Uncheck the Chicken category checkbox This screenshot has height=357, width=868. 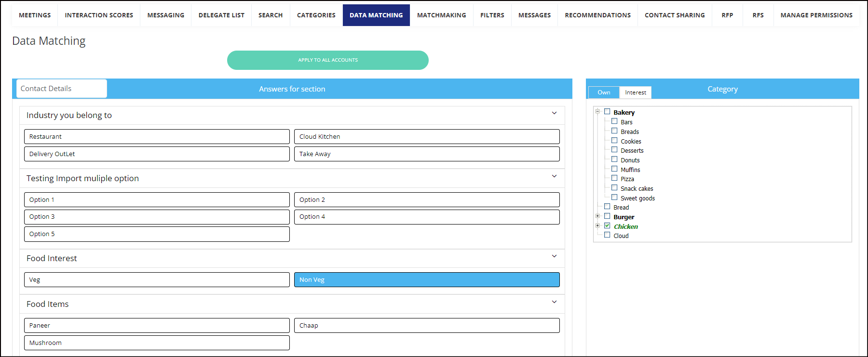click(607, 225)
